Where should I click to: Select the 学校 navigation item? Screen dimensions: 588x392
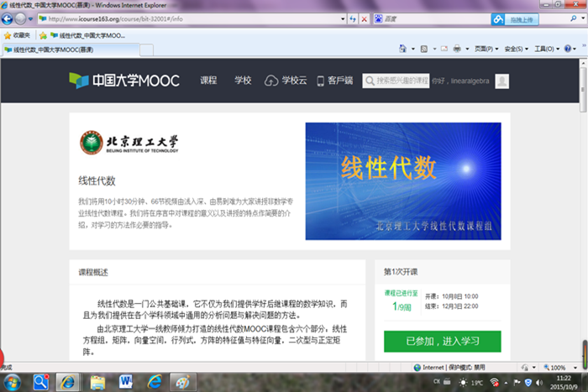click(x=243, y=81)
